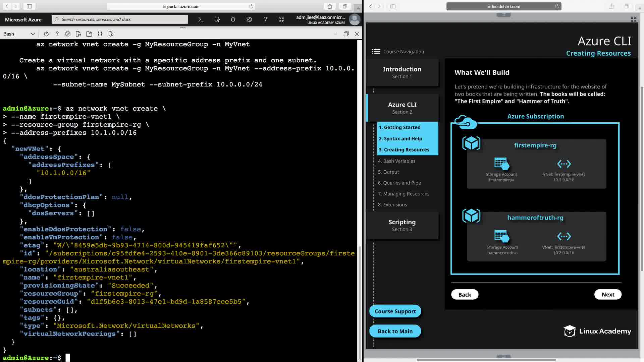Click the Back to Main button
644x362 pixels.
click(x=395, y=331)
